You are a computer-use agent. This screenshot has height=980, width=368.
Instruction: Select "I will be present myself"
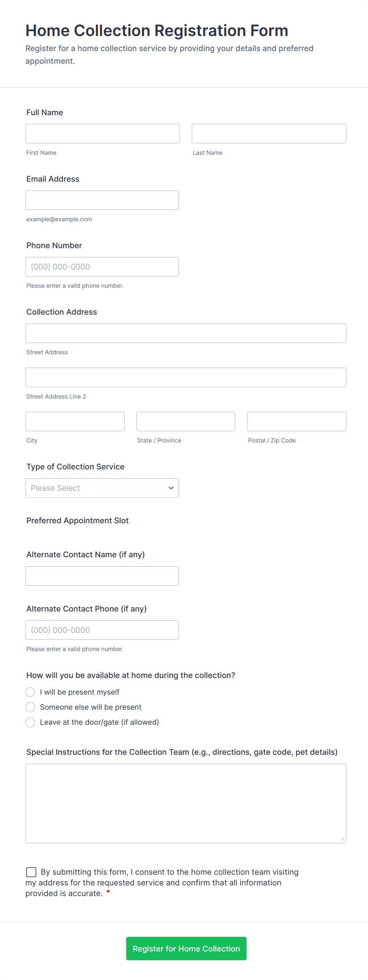[30, 692]
